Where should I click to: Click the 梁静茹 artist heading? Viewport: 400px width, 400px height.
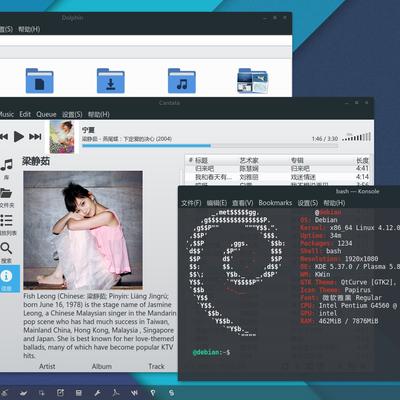[x=36, y=161]
